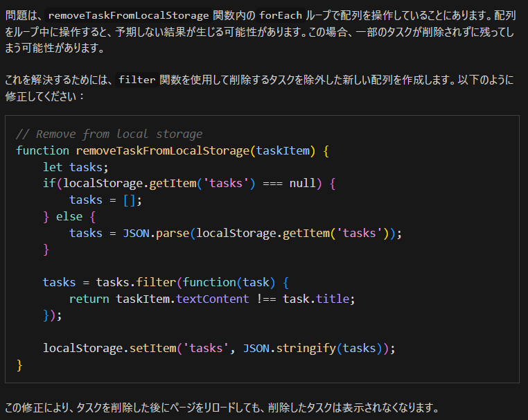Click the closing paragraph below the code block
Viewport: 528px width, 420px height.
pyautogui.click(x=222, y=407)
